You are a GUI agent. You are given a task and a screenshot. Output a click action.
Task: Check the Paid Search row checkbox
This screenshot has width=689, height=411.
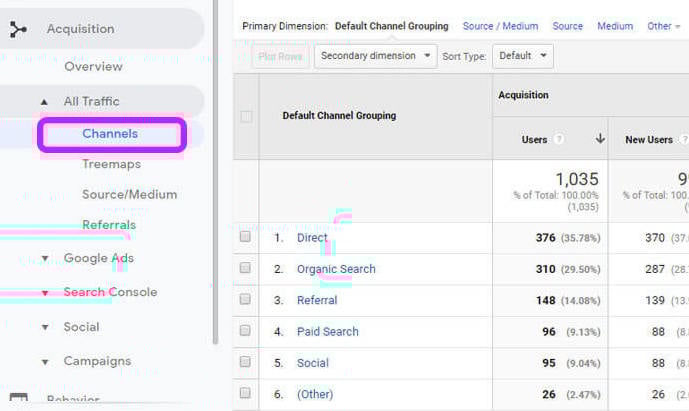(245, 330)
